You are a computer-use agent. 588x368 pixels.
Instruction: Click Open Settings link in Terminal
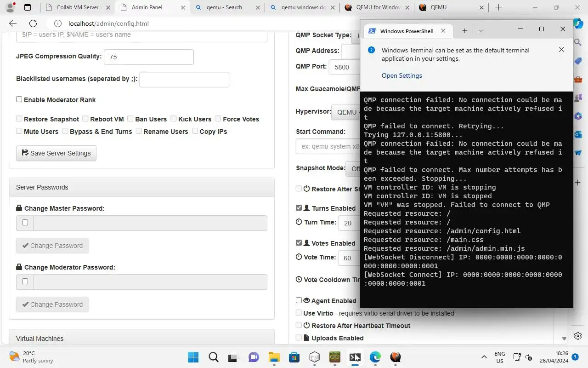(401, 75)
